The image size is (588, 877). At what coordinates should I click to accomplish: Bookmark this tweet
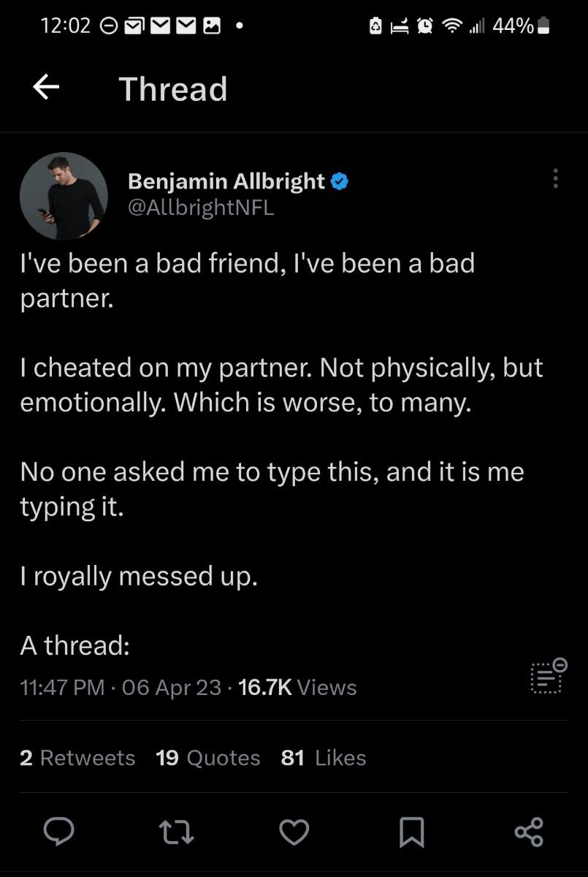coord(412,832)
